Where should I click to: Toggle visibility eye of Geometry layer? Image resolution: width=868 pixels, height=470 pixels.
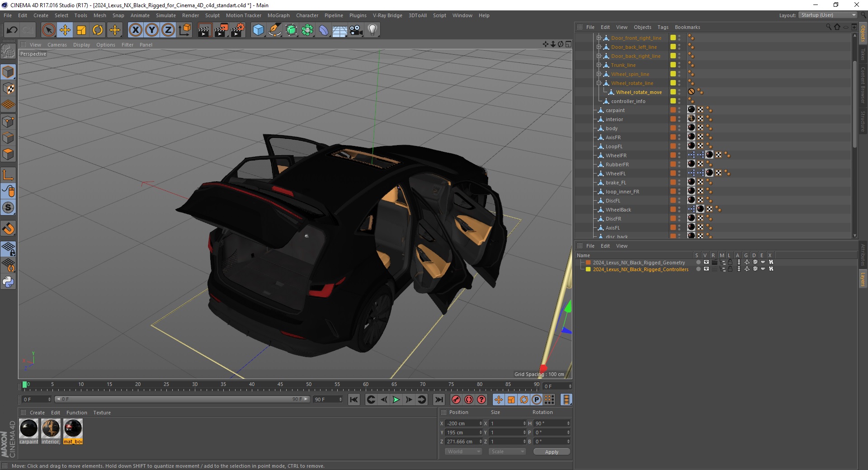coord(706,262)
